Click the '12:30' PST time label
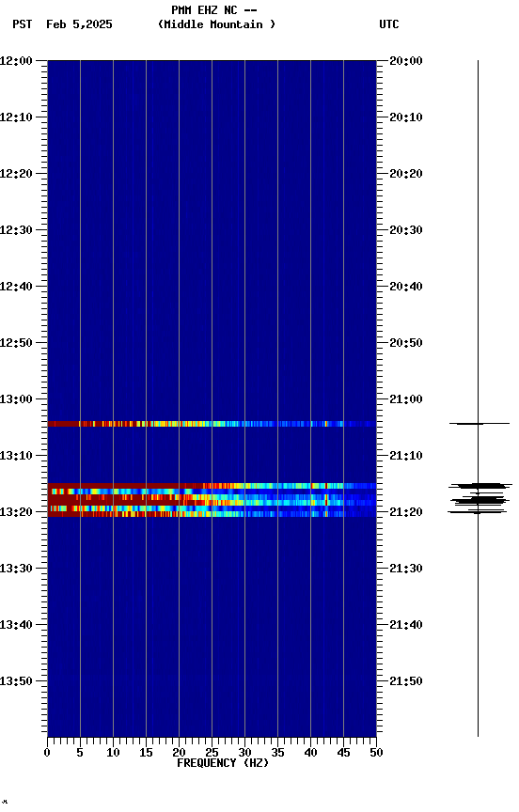519x812 pixels. (16, 230)
